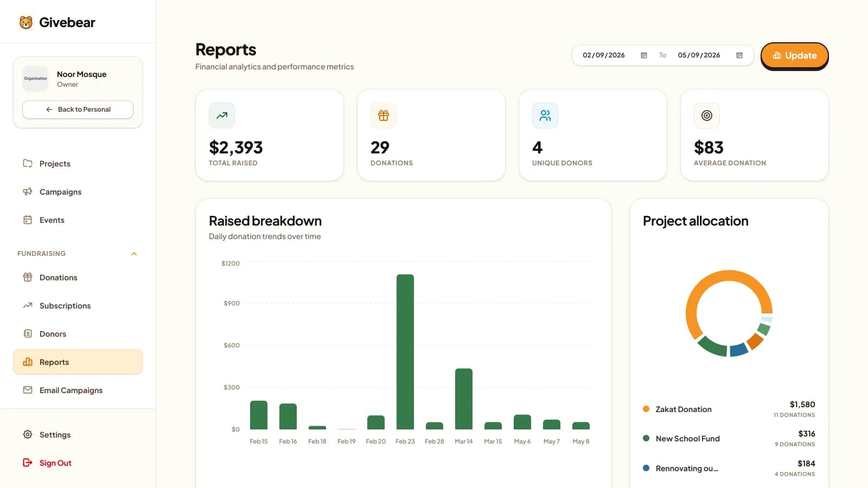Image resolution: width=868 pixels, height=488 pixels.
Task: Click the $1200 y-axis label
Action: point(231,264)
